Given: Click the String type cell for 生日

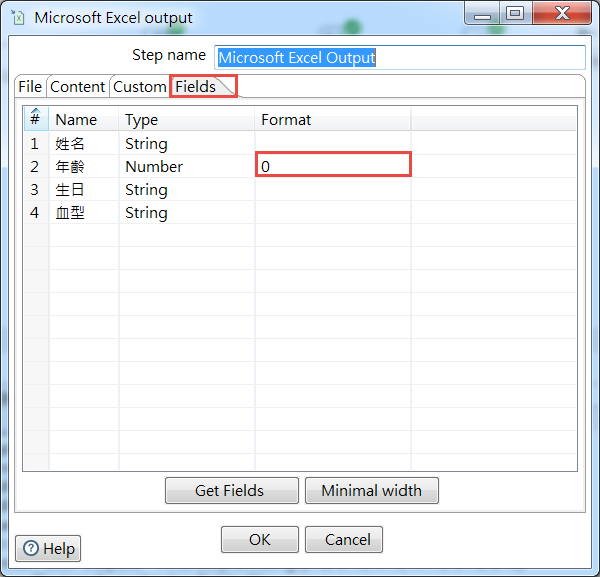Looking at the screenshot, I should point(187,189).
